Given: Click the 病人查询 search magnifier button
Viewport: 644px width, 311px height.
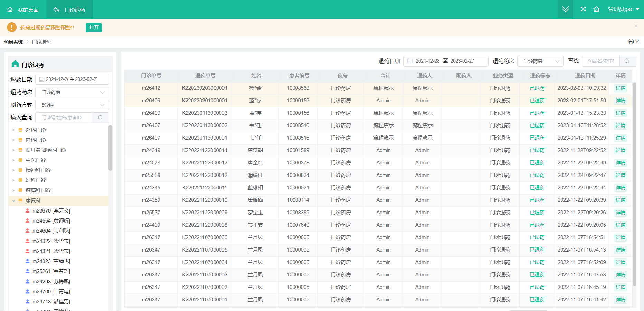Looking at the screenshot, I should [x=100, y=117].
